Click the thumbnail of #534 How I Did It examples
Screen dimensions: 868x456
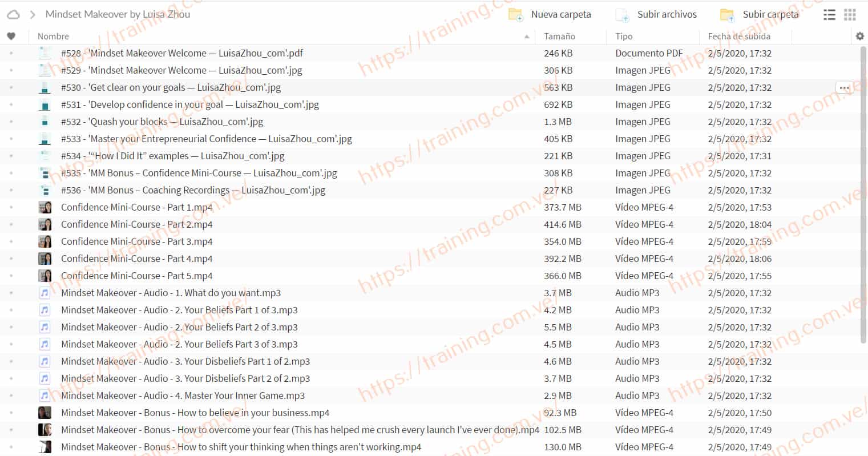click(45, 156)
